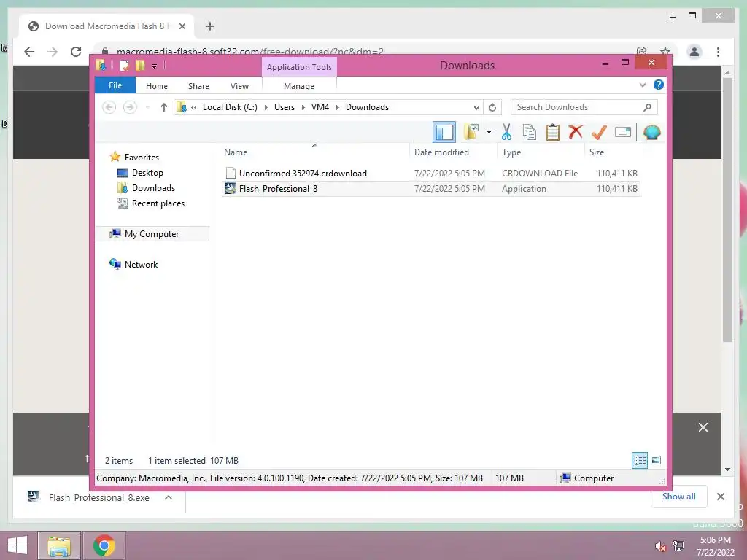
Task: Click the Cut scissors toolbar icon
Action: pos(506,133)
